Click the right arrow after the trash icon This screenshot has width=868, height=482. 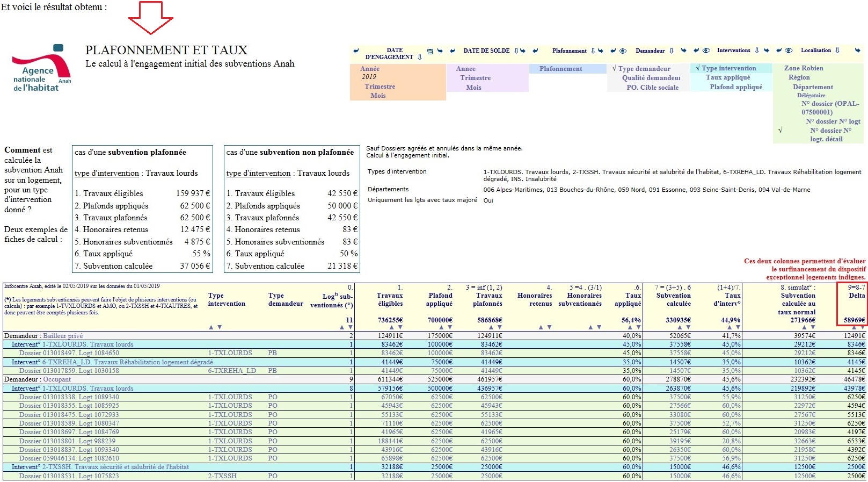point(440,51)
